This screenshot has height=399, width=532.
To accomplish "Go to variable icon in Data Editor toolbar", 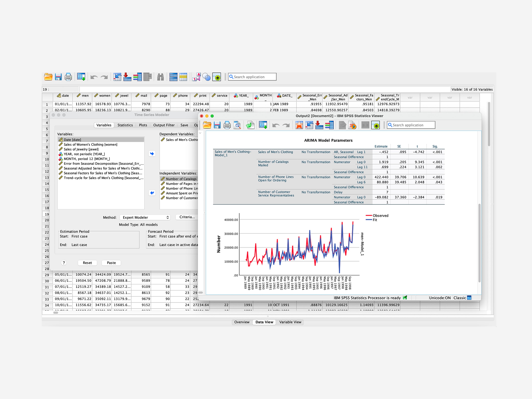I will click(x=127, y=77).
